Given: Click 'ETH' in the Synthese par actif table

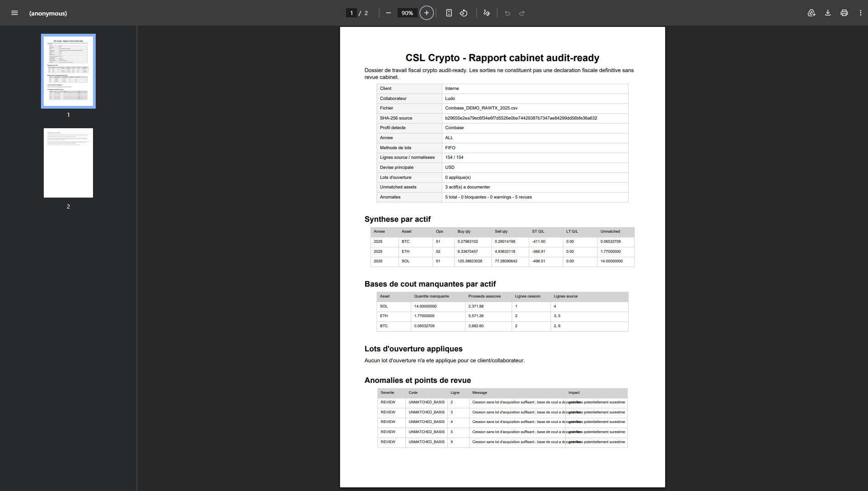Looking at the screenshot, I should click(405, 251).
